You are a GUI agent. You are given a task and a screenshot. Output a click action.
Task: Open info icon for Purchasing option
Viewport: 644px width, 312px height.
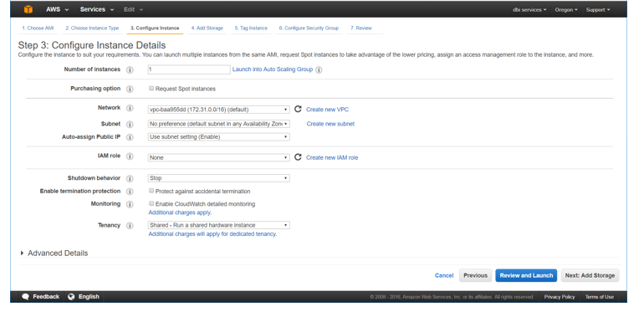pyautogui.click(x=130, y=90)
